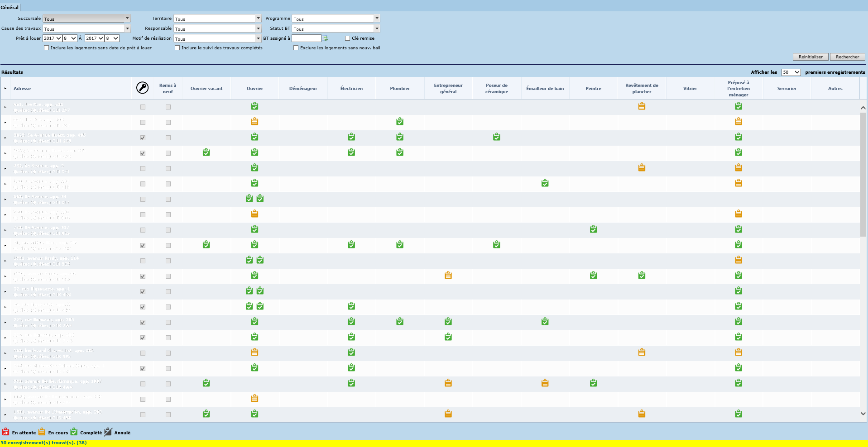This screenshot has width=868, height=447.
Task: Open the green completed Revêtement de plancher icon
Action: tap(642, 276)
